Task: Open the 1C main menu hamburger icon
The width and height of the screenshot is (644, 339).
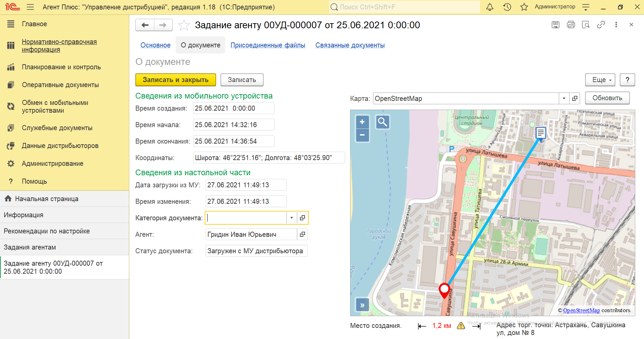Action: pos(30,7)
